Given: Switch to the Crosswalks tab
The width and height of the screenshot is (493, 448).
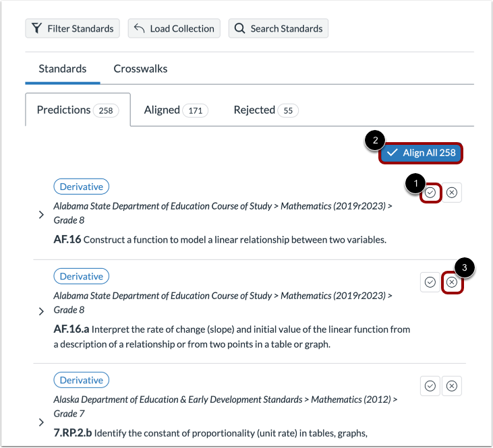Looking at the screenshot, I should coord(140,69).
